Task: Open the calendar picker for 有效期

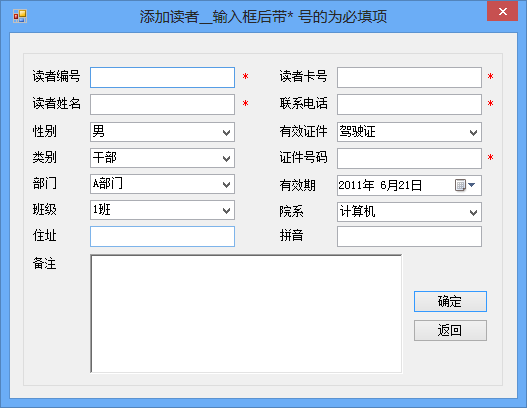Action: [x=465, y=185]
